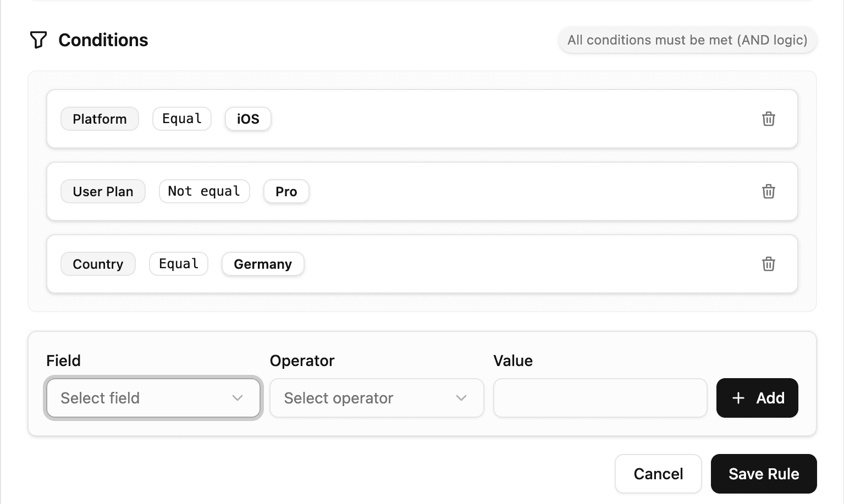Click the Save Rule button
This screenshot has height=504, width=844.
tap(764, 473)
